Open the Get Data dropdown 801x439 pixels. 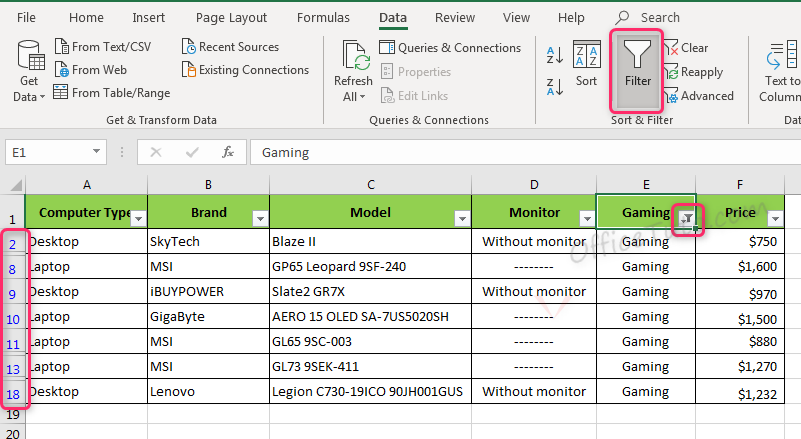29,72
